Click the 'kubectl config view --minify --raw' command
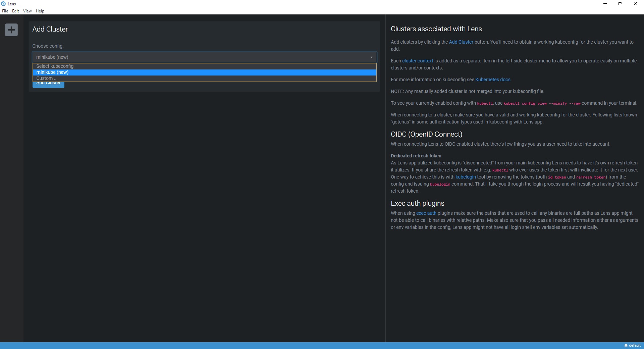Viewport: 644px width, 349px height. 542,103
